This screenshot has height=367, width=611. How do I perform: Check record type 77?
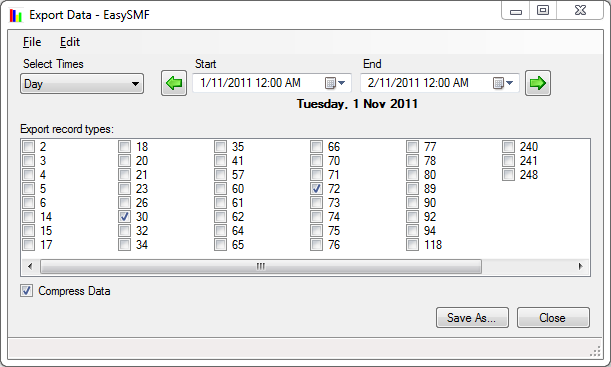[412, 146]
